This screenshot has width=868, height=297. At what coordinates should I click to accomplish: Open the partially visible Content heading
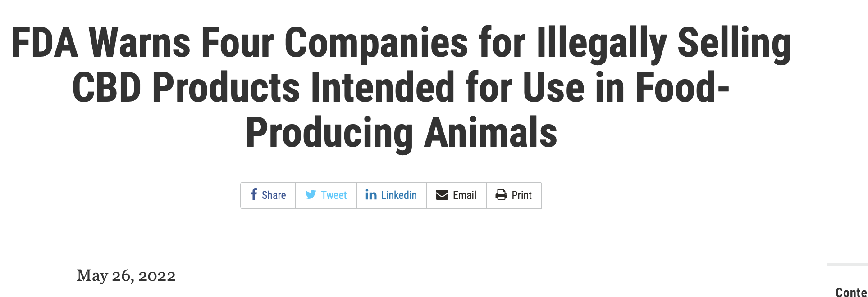pyautogui.click(x=851, y=292)
